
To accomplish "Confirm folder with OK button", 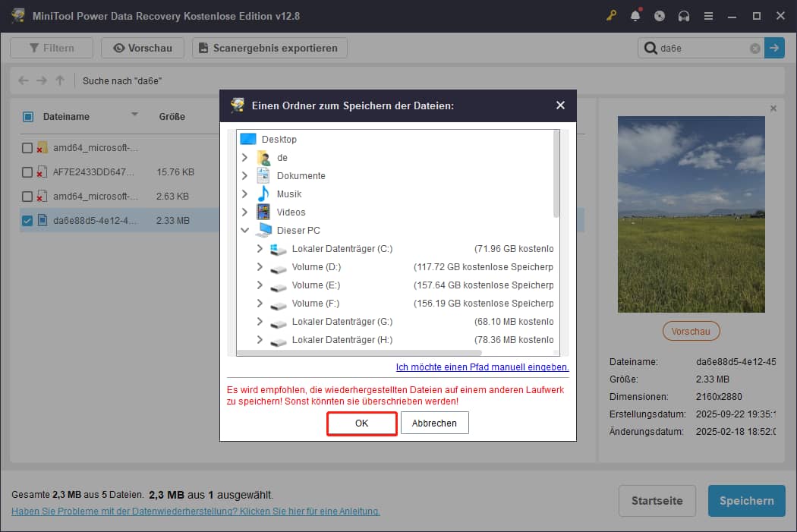I will click(x=361, y=423).
